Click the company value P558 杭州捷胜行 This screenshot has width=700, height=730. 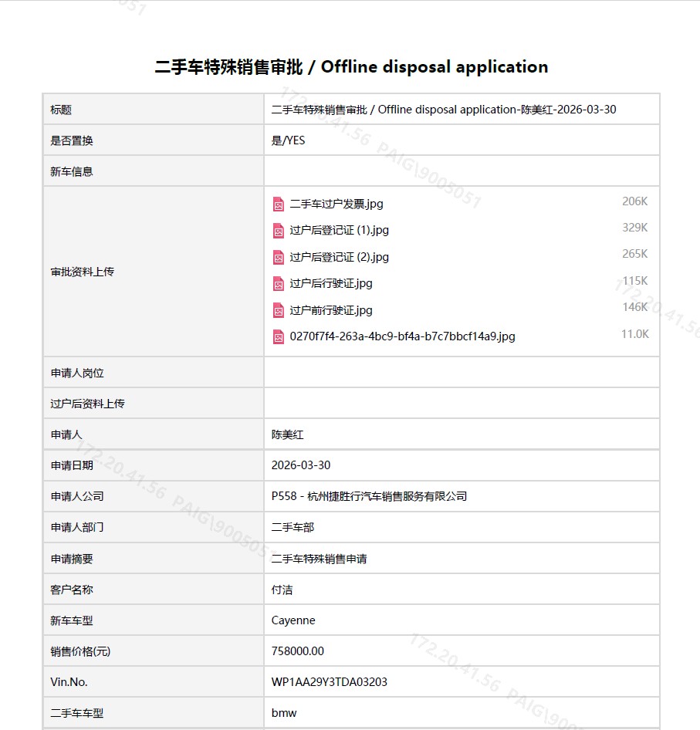pos(369,496)
